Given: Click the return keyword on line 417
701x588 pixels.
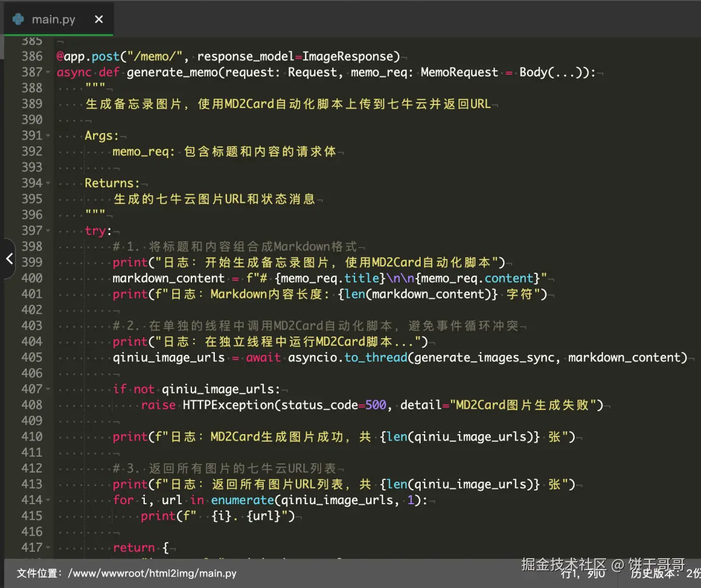Looking at the screenshot, I should tap(134, 548).
